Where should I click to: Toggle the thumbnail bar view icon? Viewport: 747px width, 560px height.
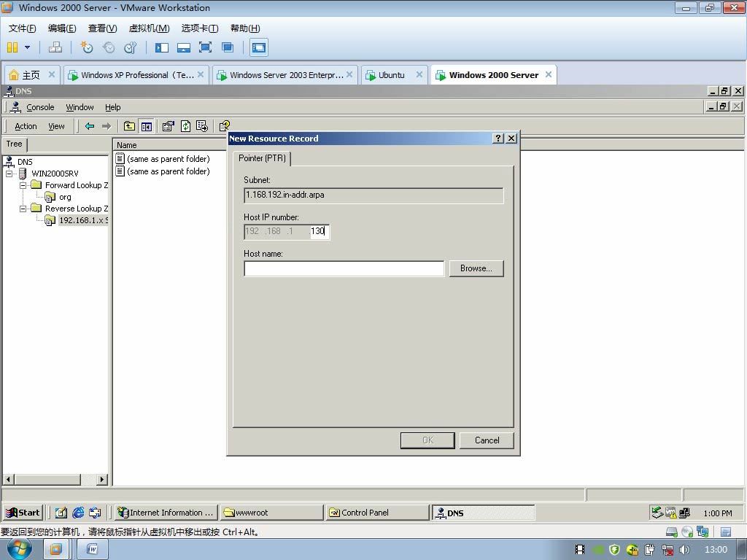point(183,47)
